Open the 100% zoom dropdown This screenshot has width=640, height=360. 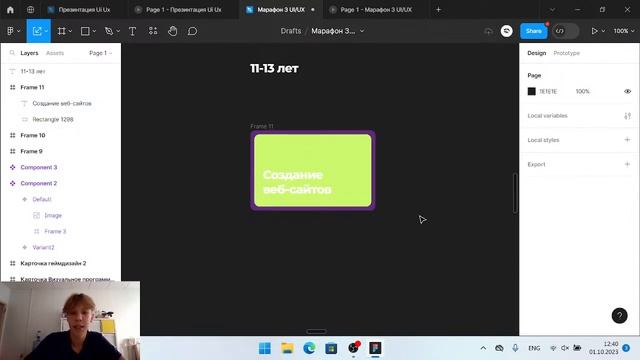624,31
